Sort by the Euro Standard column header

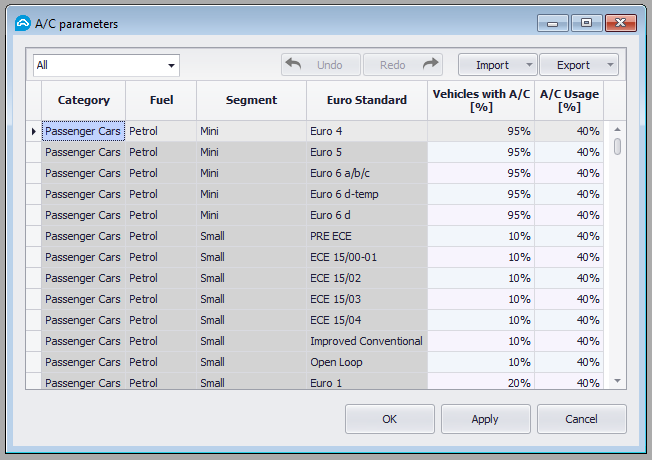(x=366, y=100)
